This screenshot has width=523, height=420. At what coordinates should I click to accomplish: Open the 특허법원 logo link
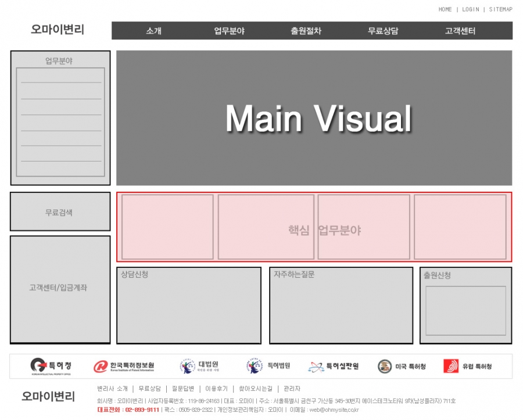point(268,366)
